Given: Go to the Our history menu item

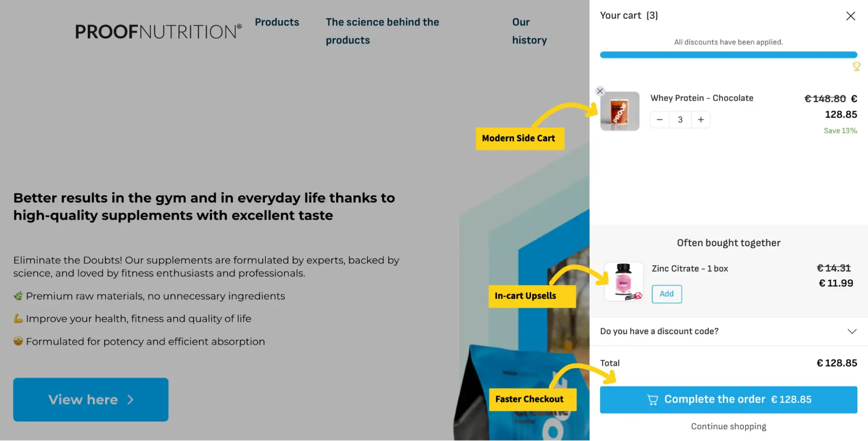Looking at the screenshot, I should [x=529, y=31].
